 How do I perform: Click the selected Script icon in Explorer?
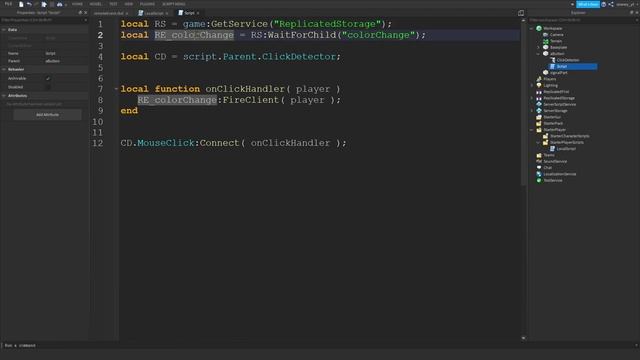(x=552, y=66)
